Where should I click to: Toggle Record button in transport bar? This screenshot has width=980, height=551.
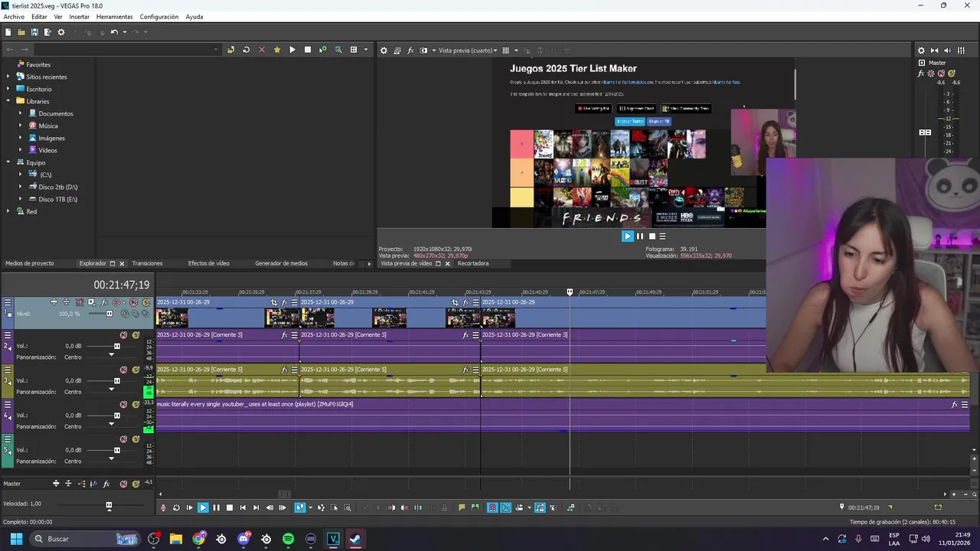[163, 507]
